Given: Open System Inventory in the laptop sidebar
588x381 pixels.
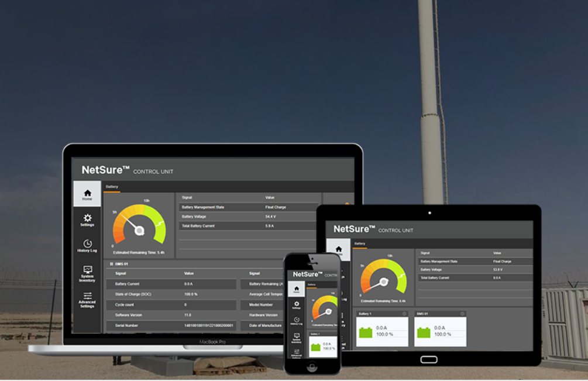Looking at the screenshot, I should [x=87, y=274].
